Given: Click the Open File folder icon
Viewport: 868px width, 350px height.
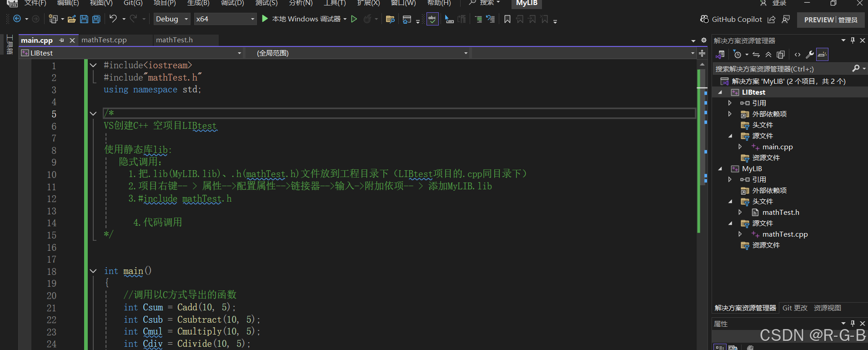Looking at the screenshot, I should (71, 19).
